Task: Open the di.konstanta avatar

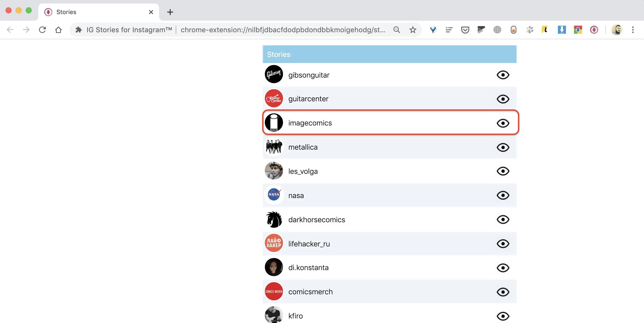Action: click(274, 267)
